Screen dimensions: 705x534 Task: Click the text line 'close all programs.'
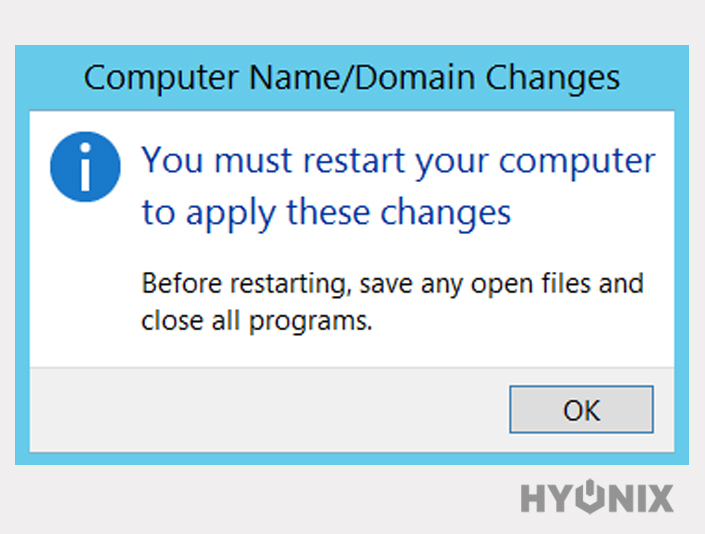tap(257, 322)
